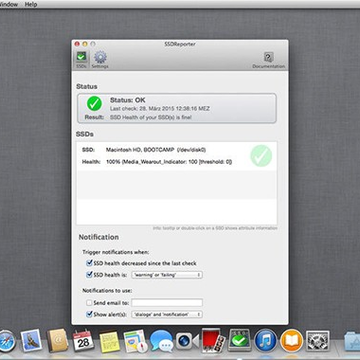Click the faded green checkmark in SSD row
Image resolution: width=360 pixels, height=360 pixels.
(261, 156)
